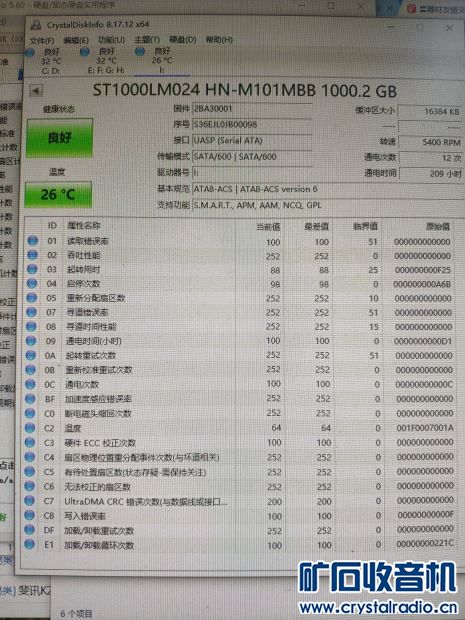
Task: Select the C: D: drive status icon
Action: click(x=30, y=52)
